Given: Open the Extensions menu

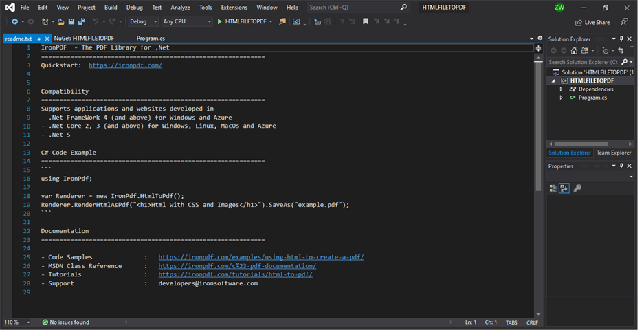Looking at the screenshot, I should click(x=234, y=8).
